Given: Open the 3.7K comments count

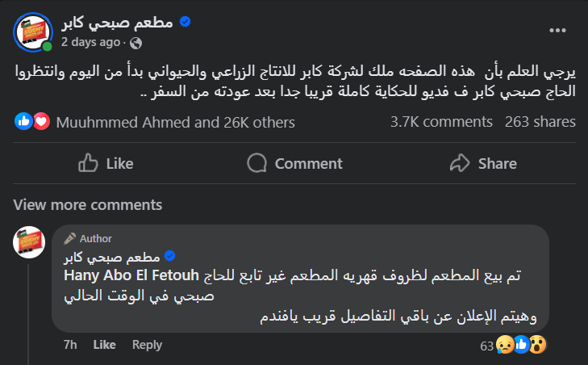Looking at the screenshot, I should pyautogui.click(x=441, y=123).
